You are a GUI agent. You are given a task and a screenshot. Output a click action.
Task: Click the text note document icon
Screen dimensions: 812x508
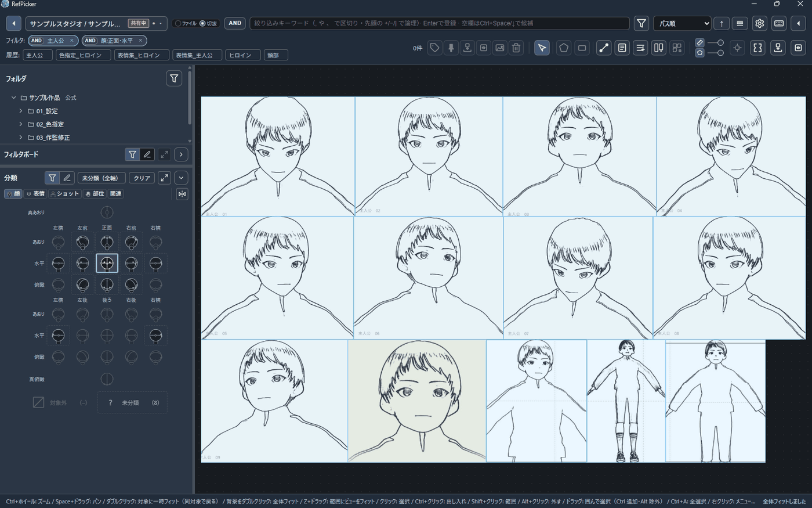[622, 48]
